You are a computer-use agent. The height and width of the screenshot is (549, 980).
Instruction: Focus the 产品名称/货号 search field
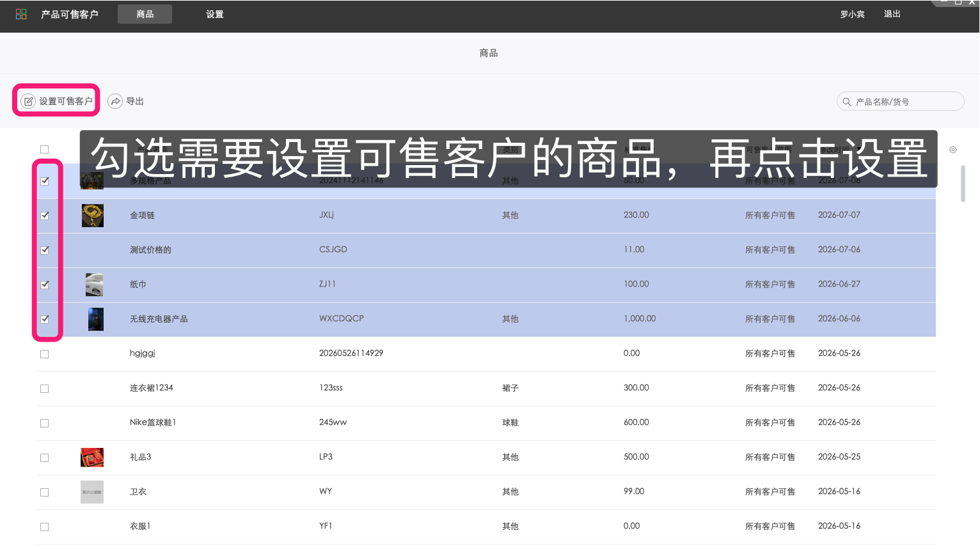901,101
